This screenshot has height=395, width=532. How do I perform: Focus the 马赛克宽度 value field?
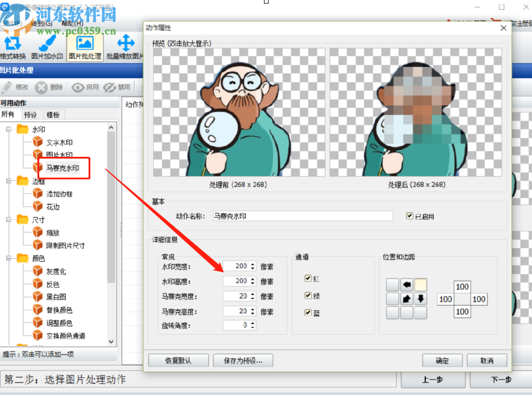237,296
